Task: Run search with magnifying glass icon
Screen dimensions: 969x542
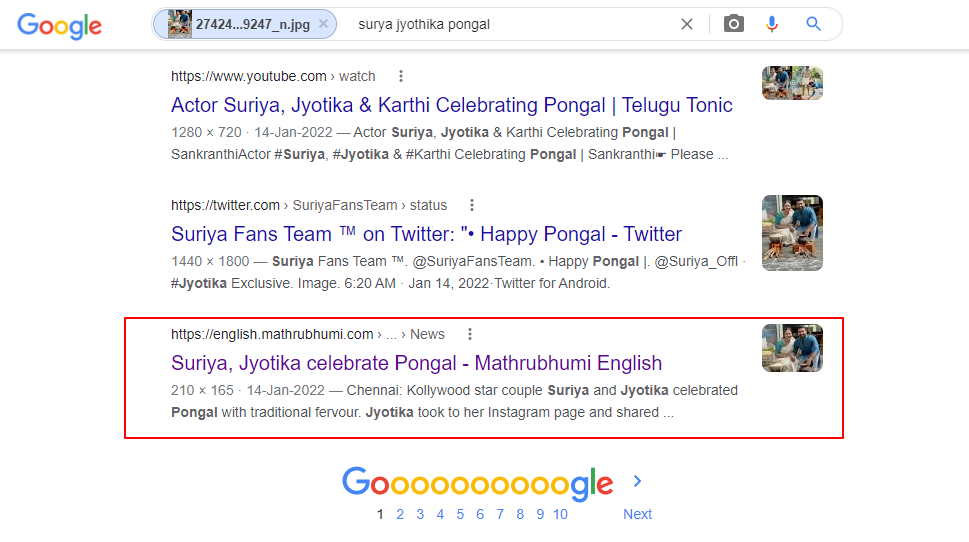Action: point(813,24)
